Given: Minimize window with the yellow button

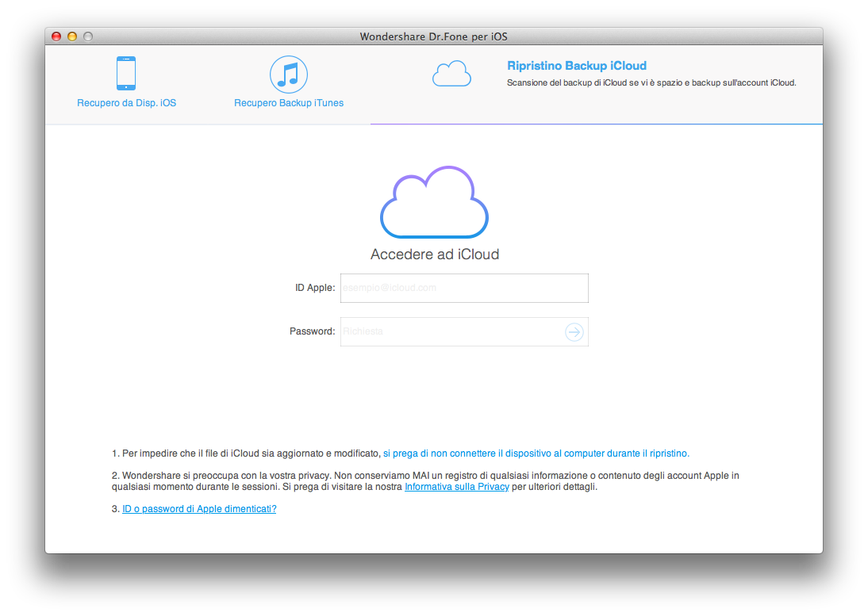Looking at the screenshot, I should click(x=72, y=36).
